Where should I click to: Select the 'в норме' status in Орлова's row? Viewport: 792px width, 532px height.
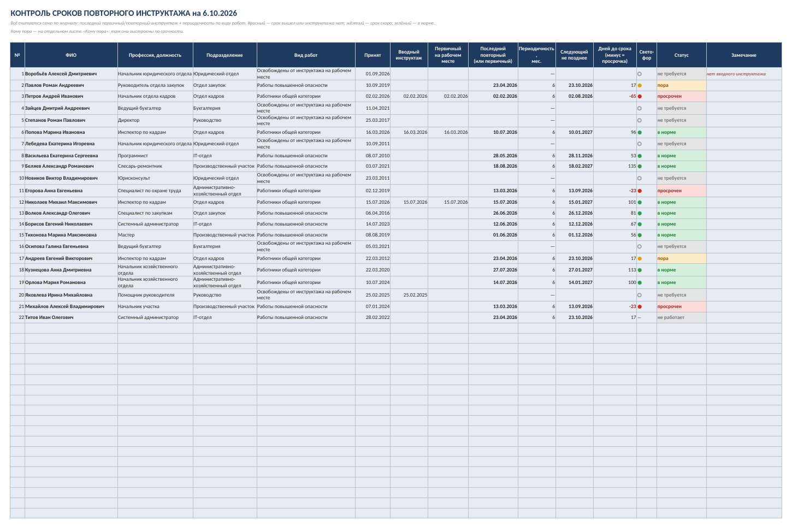point(682,282)
